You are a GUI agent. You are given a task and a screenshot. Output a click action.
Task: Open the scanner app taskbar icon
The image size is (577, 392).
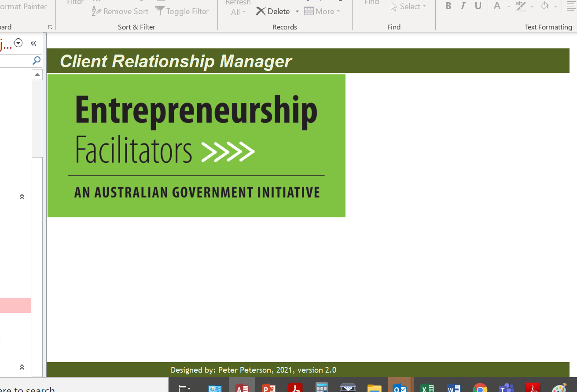[348, 388]
